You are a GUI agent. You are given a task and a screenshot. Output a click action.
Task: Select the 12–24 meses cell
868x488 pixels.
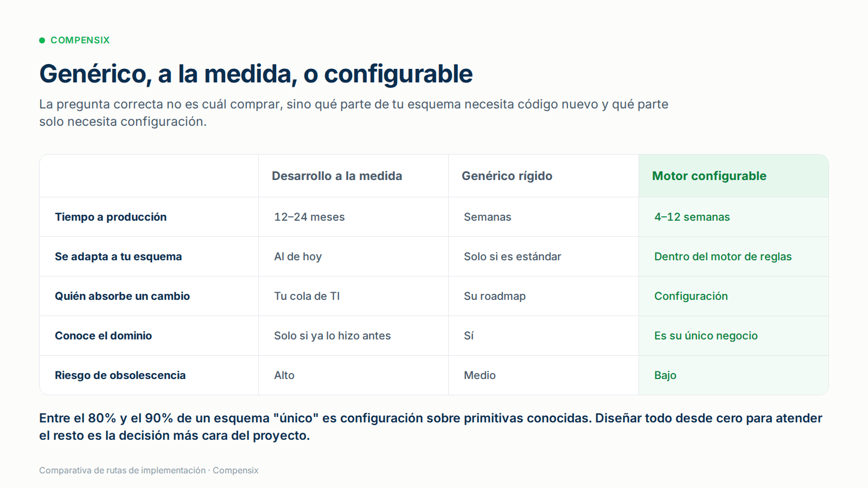309,217
